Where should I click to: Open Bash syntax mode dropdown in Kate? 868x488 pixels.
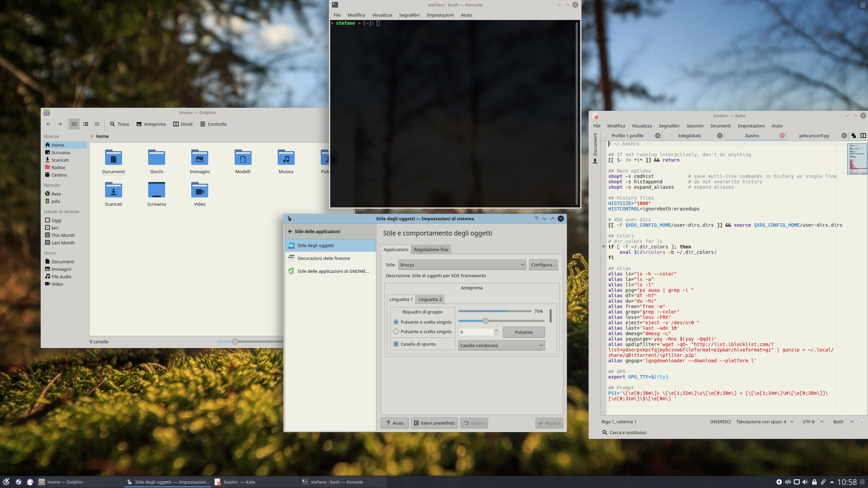(x=843, y=422)
